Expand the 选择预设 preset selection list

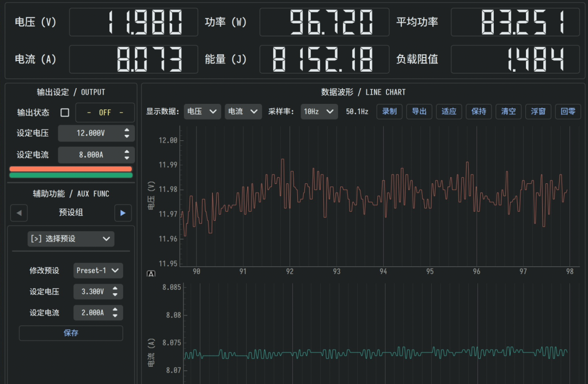coord(71,239)
